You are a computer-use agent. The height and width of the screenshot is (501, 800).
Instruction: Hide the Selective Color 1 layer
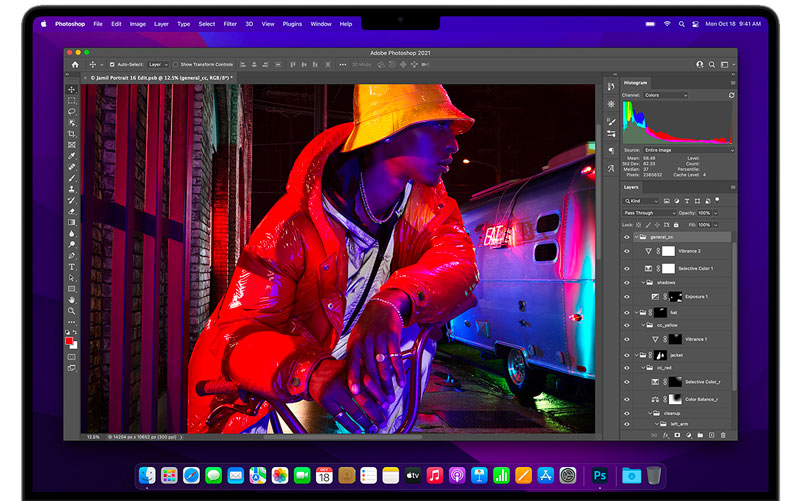click(627, 268)
